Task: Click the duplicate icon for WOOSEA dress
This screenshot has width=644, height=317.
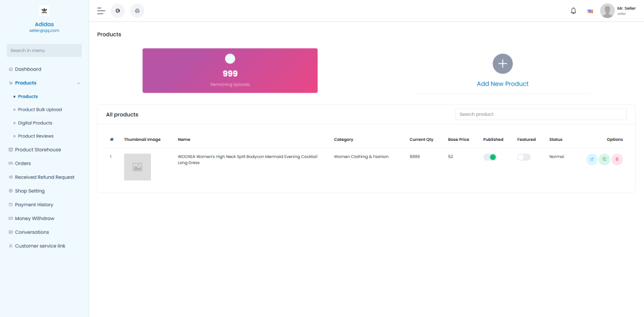Action: [604, 159]
